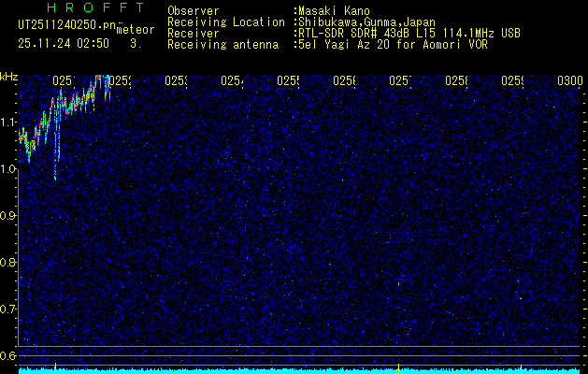Screen dimensions: 588x374
Task: Click the "Receiver" label
Action: [x=194, y=34]
